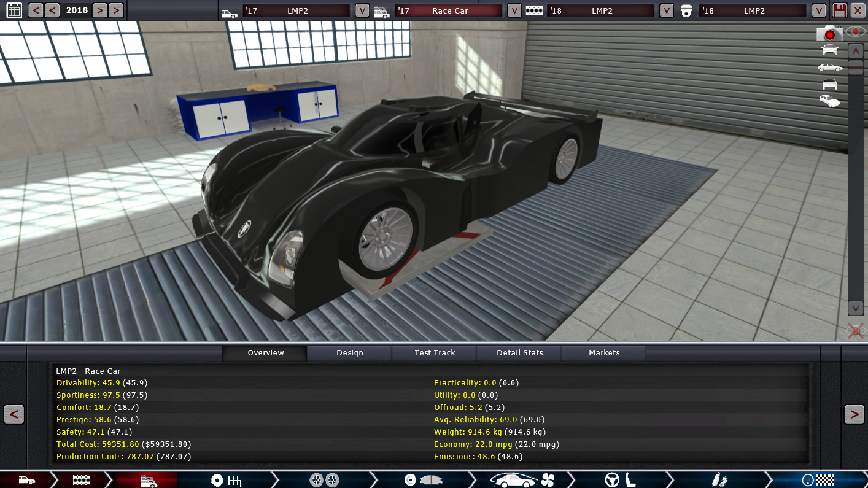The image size is (868, 488).
Task: Go to wheels and tires step
Action: pos(324,480)
